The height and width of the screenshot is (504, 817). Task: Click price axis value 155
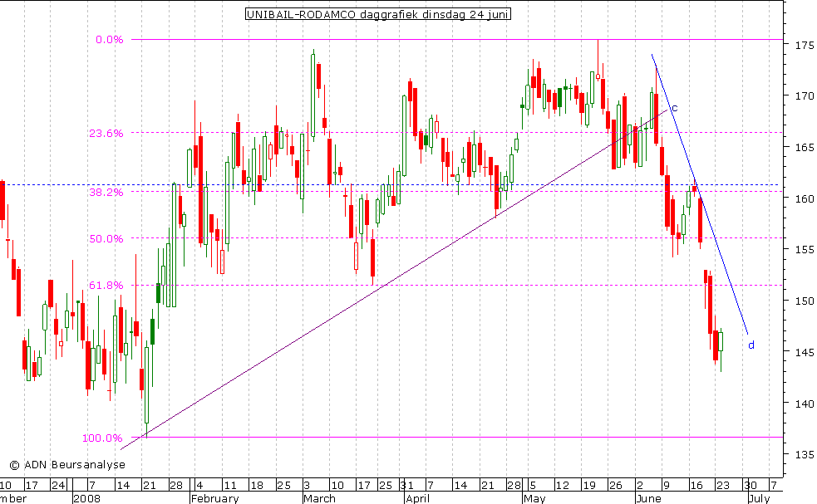[x=805, y=249]
